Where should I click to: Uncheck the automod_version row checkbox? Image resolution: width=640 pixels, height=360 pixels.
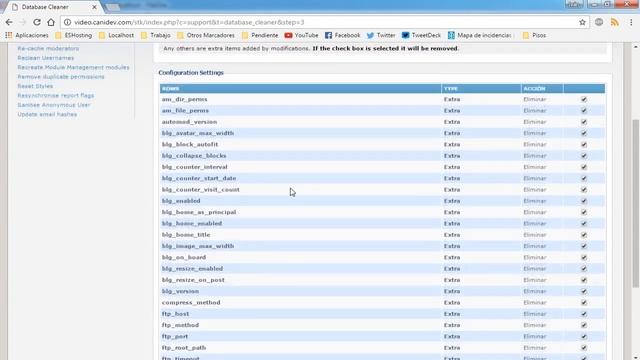click(584, 122)
